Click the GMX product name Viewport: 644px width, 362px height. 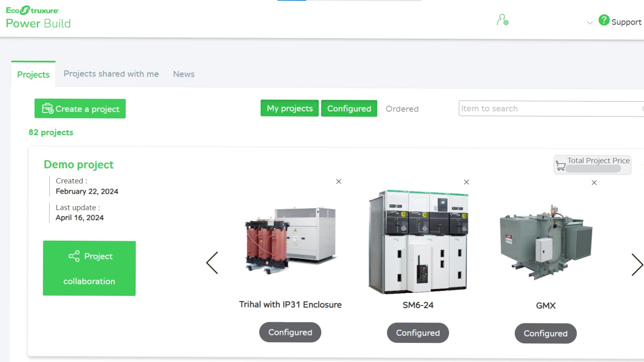tap(546, 306)
